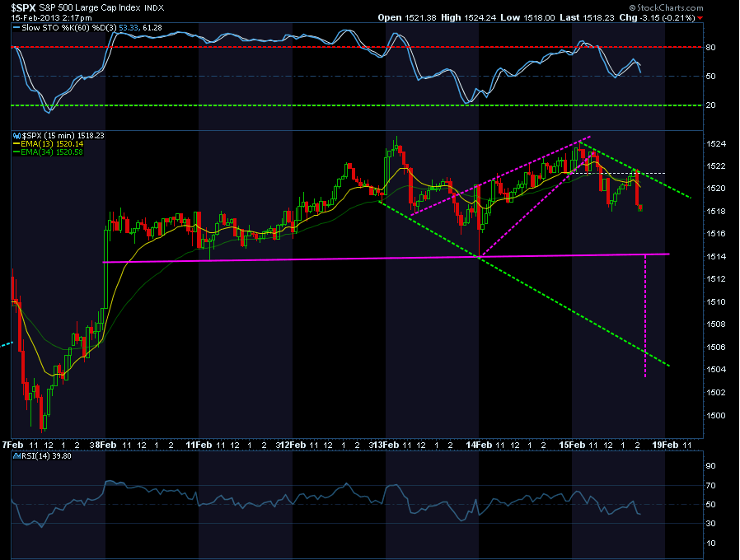
Task: Select the RSI(14) 39.80 legend text
Action: 47,456
